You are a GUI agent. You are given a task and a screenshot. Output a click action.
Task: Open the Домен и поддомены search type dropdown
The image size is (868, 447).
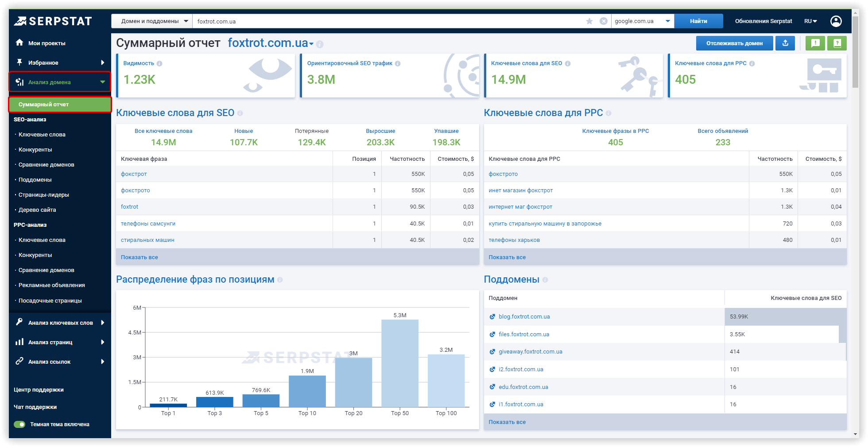[152, 21]
